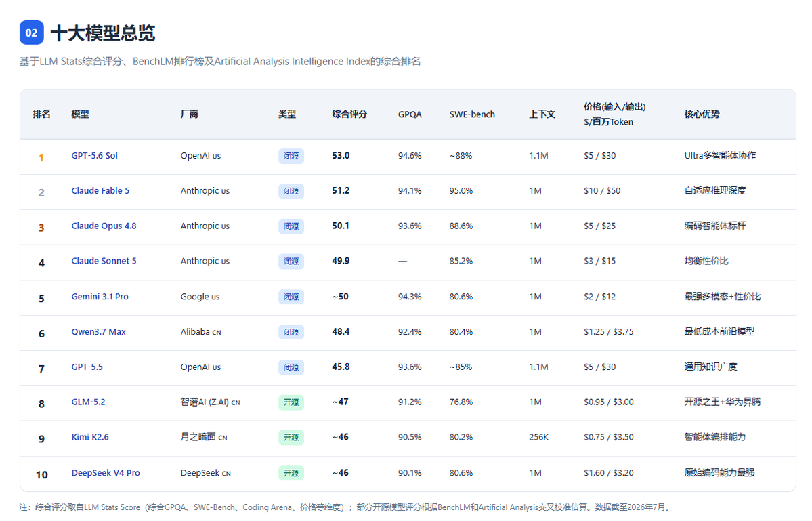
Task: Click the $1.25 / $3.75 price cell
Action: click(x=609, y=332)
